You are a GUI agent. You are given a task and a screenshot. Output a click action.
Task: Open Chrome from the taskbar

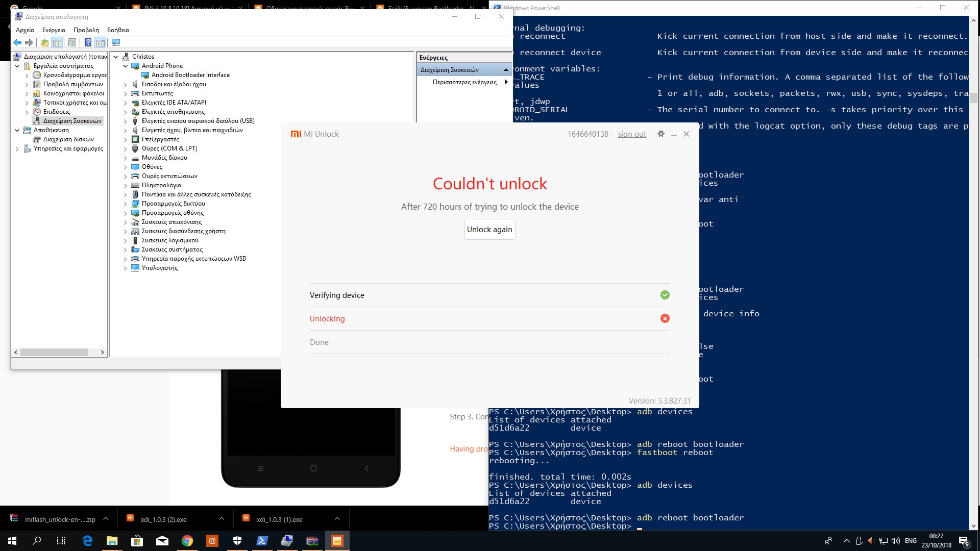coord(187,541)
